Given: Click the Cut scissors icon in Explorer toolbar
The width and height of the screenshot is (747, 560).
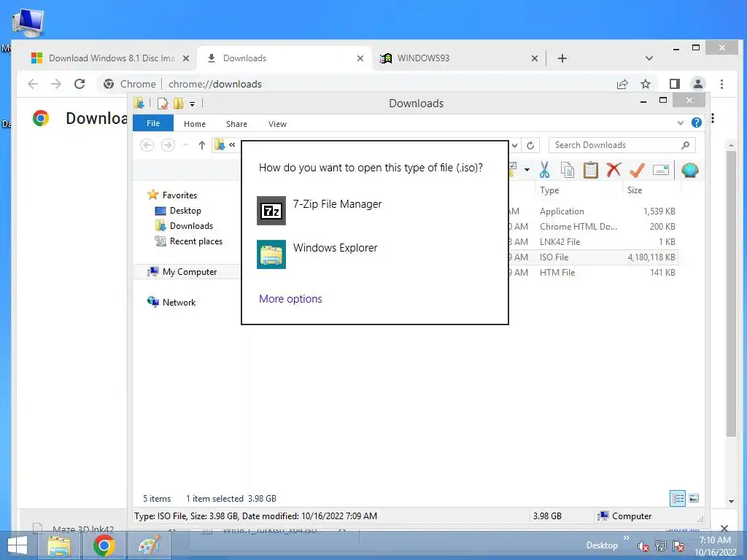Looking at the screenshot, I should click(x=544, y=169).
